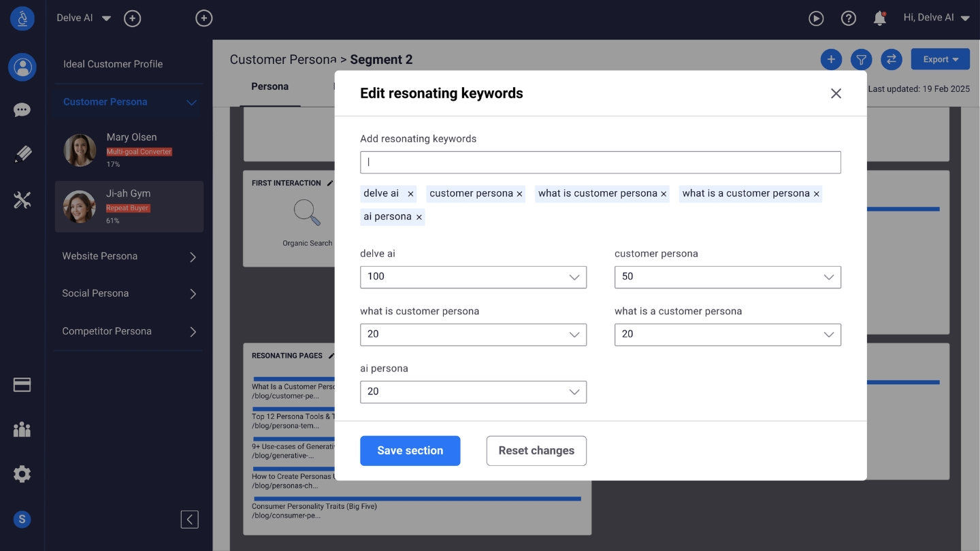980x551 pixels.
Task: Expand the Website Persona menu
Action: click(x=129, y=256)
